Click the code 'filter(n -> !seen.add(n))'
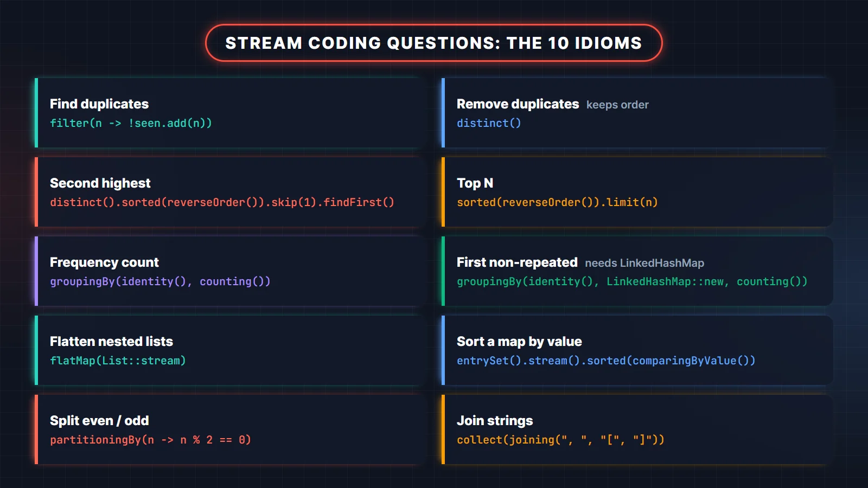Viewport: 868px width, 488px height. (x=131, y=123)
